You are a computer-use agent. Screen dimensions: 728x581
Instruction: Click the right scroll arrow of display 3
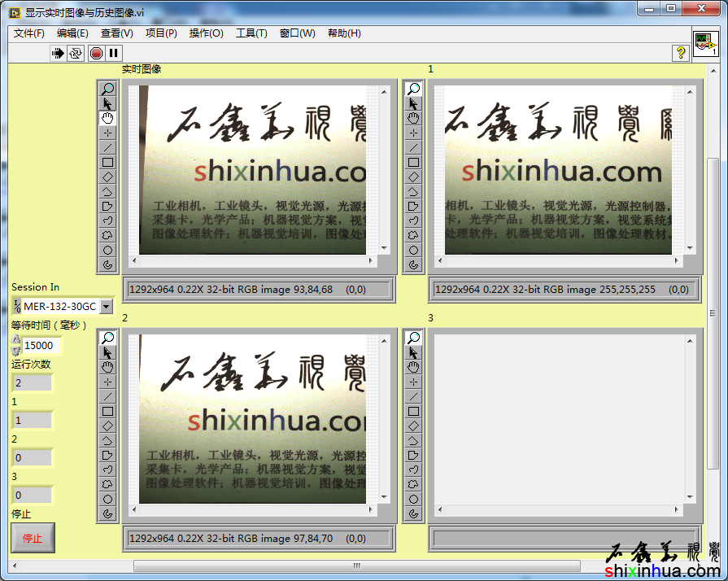(677, 509)
